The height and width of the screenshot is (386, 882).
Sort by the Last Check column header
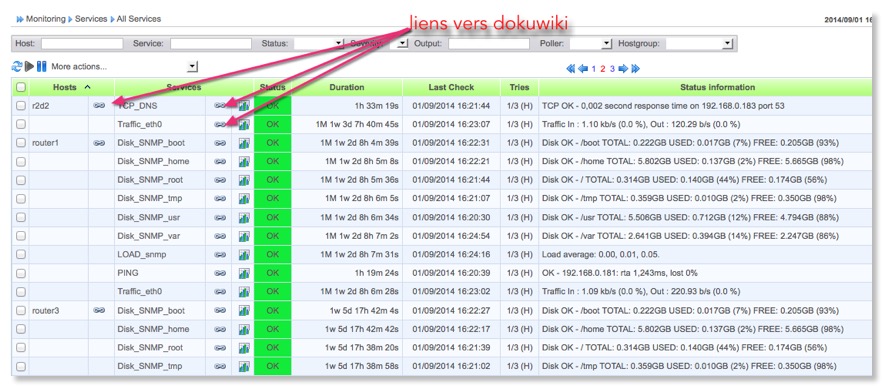click(x=451, y=87)
